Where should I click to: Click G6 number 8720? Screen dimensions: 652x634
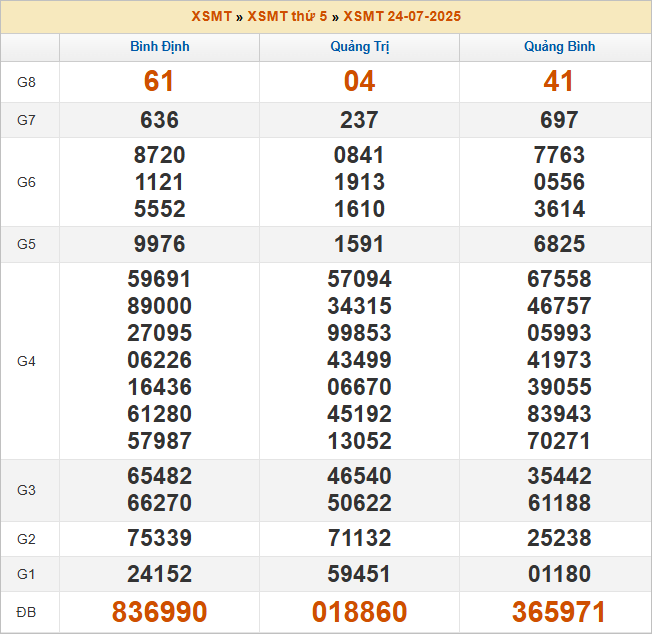point(159,155)
